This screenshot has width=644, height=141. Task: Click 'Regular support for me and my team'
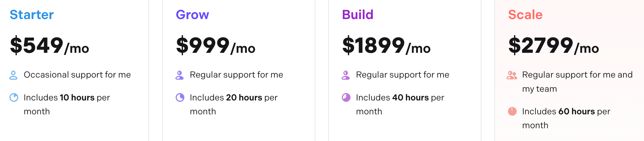[x=577, y=81]
